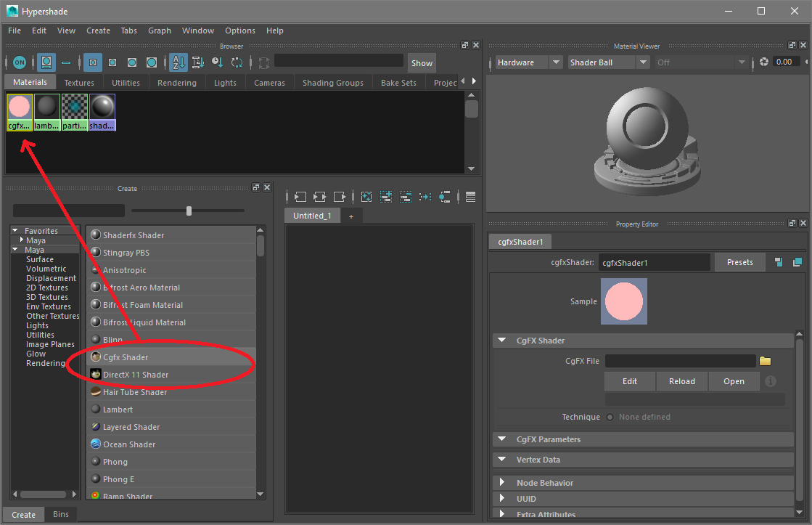Click the pink Sample color swatch
The width and height of the screenshot is (812, 525).
pos(623,301)
